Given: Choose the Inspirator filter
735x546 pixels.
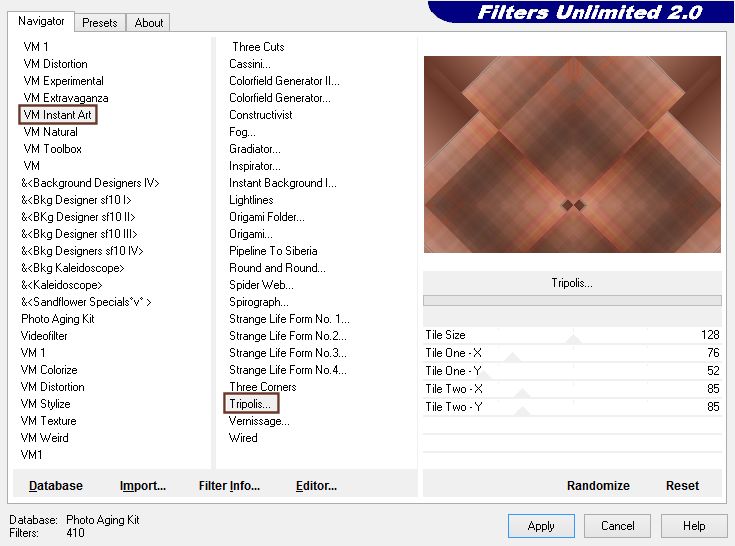Looking at the screenshot, I should [x=255, y=166].
